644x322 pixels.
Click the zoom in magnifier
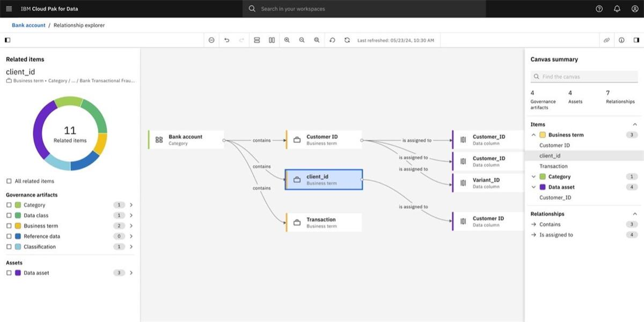[287, 40]
